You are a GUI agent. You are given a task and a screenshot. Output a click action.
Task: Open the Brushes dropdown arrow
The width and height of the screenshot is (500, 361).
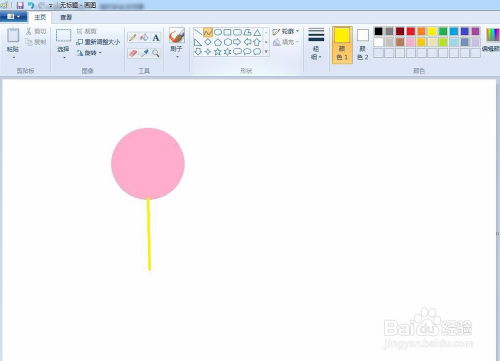coord(177,57)
